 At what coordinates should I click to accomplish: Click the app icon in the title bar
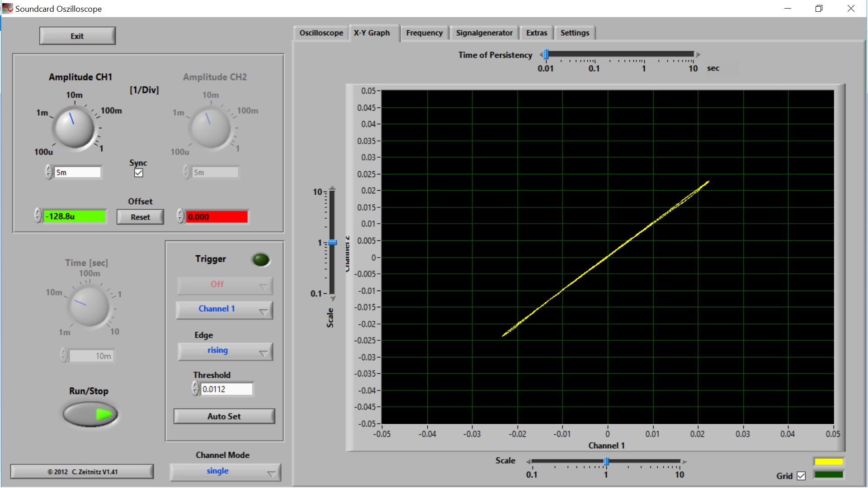click(x=8, y=8)
